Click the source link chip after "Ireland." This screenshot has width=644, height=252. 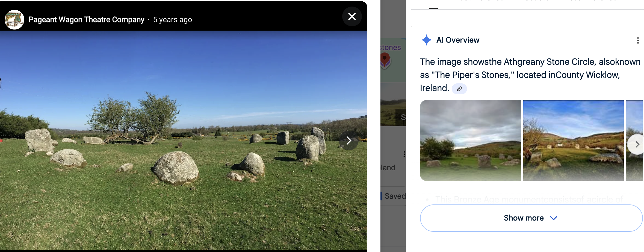[x=459, y=89]
